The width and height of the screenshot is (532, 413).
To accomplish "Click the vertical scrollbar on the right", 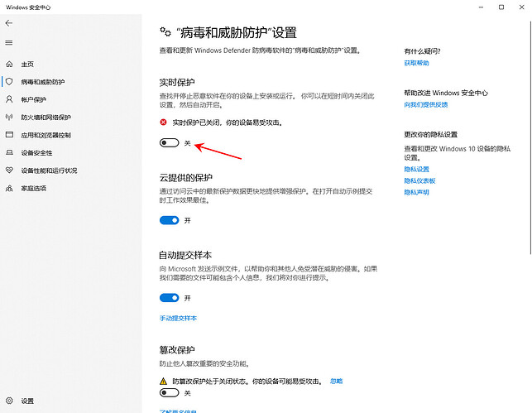I will coord(530,136).
